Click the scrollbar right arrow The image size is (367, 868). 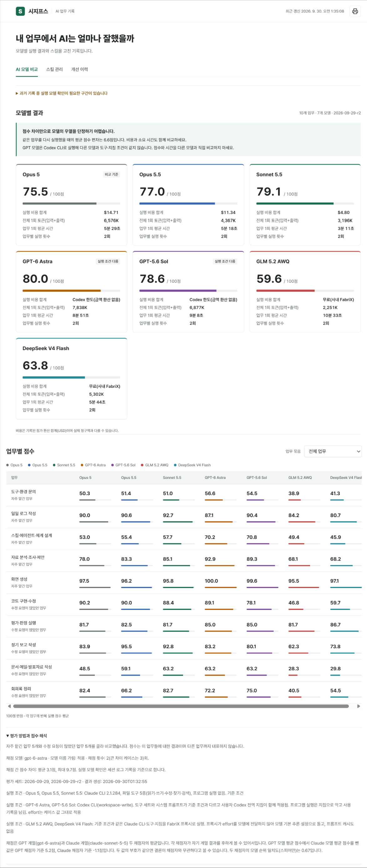[359, 706]
